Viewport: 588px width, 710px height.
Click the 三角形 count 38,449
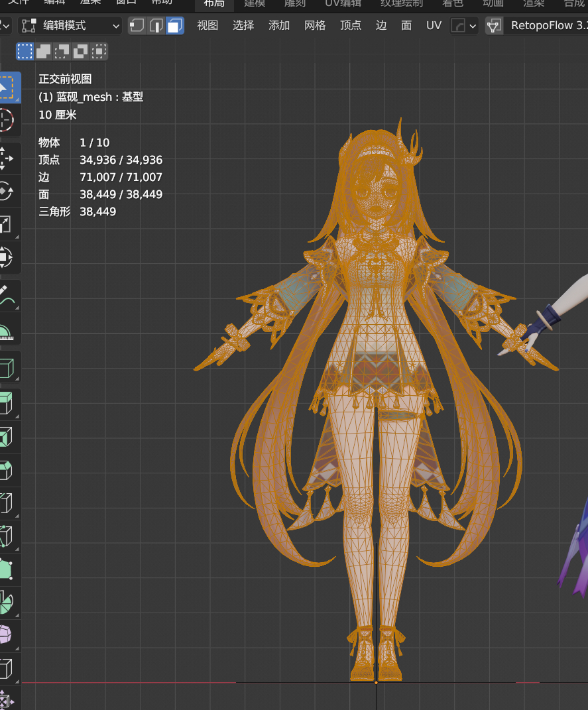97,211
